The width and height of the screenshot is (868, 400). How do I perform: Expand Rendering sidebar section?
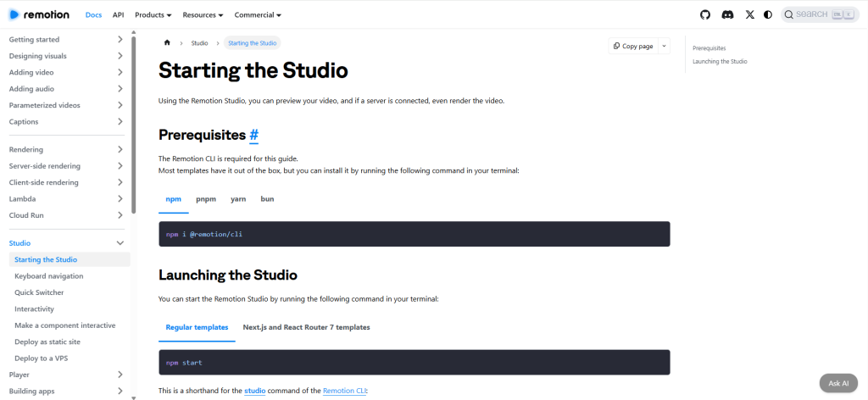pos(66,149)
